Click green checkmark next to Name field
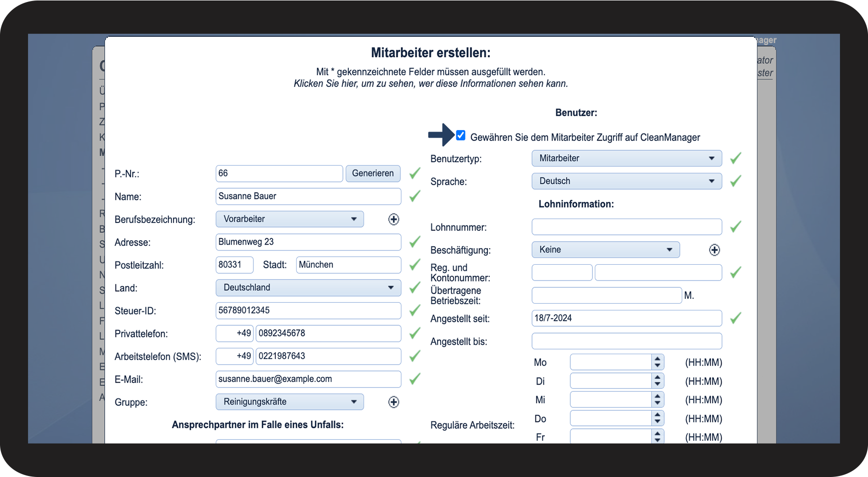 tap(415, 196)
